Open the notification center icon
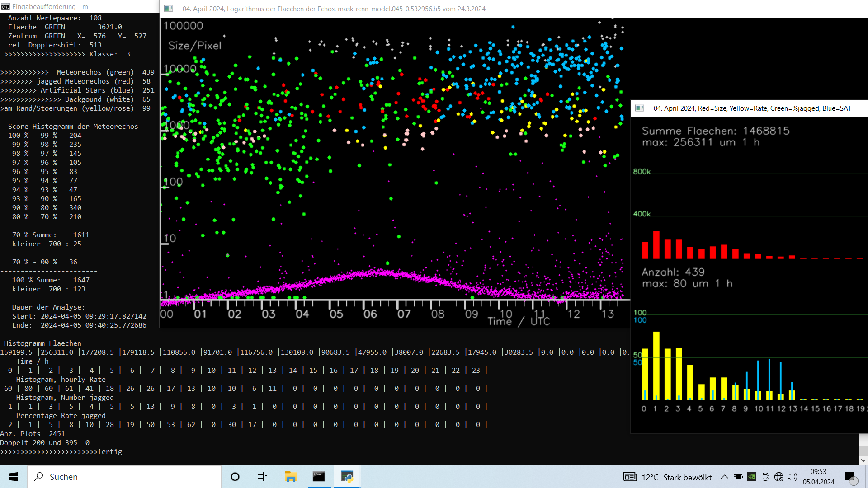868x488 pixels. pos(850,477)
